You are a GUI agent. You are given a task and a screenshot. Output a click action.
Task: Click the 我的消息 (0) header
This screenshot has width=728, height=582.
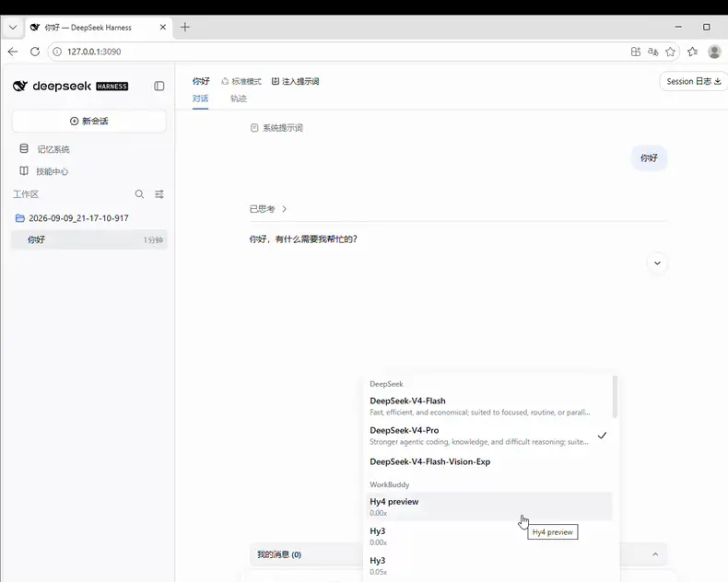tap(279, 554)
